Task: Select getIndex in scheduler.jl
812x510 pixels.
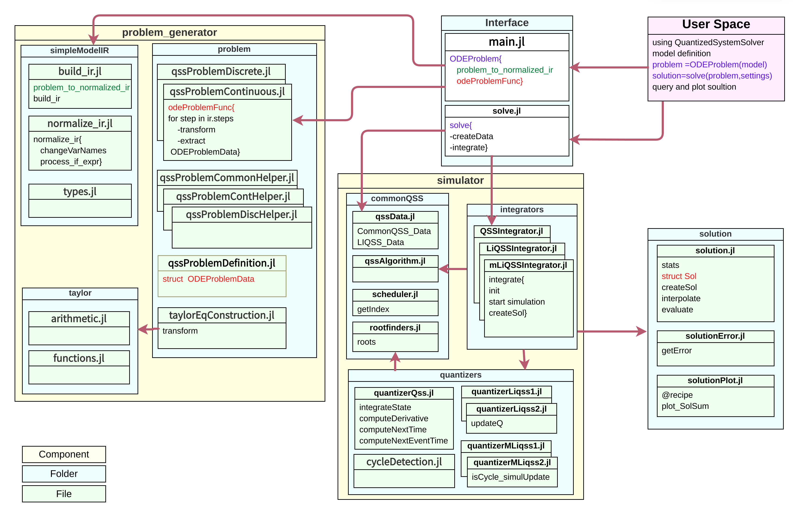Action: click(373, 309)
